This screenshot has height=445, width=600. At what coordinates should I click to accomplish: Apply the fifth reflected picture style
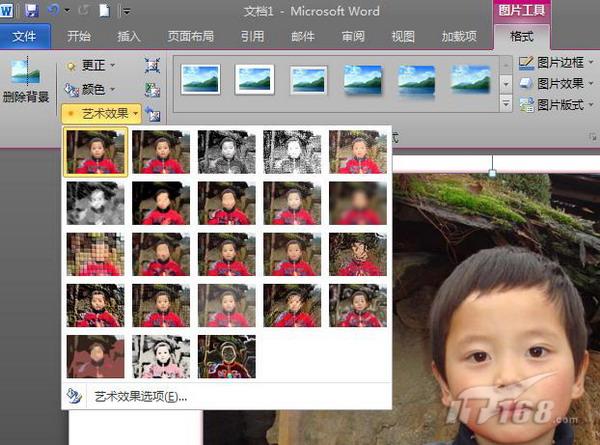click(x=416, y=80)
